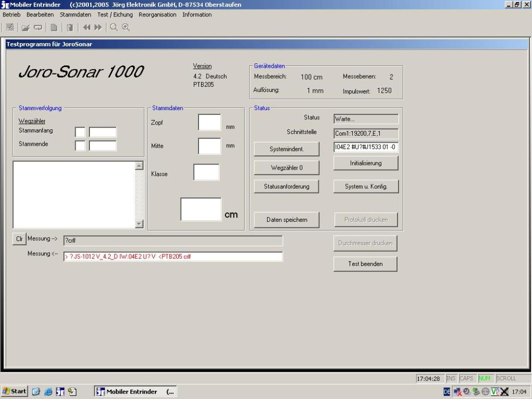Screen dimensions: 532x399
Task: Click the Messung --> field containing ?crlf
Action: (x=173, y=240)
